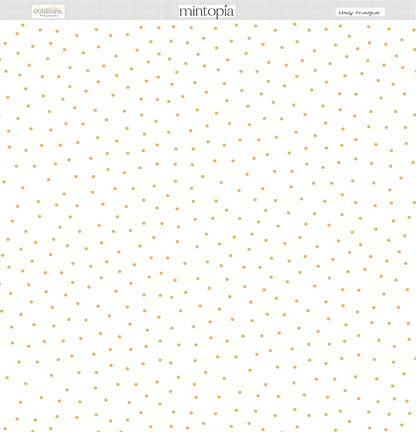416x432 pixels.
Task: Select the handwritten 'Hay magia' label
Action: tap(360, 12)
